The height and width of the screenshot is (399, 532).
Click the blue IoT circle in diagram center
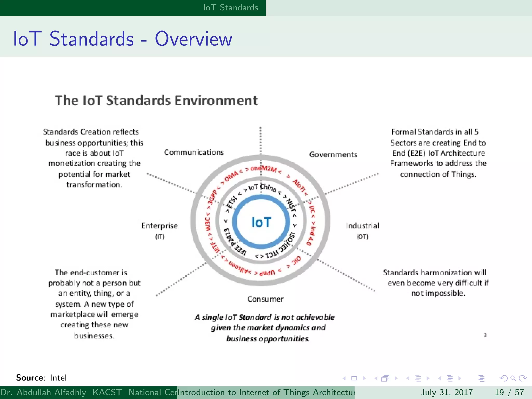[x=261, y=222]
